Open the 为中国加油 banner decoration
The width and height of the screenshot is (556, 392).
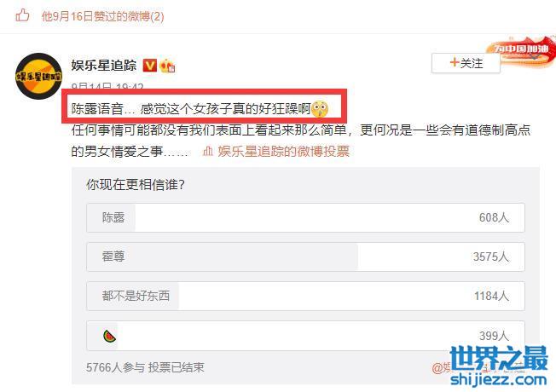click(x=522, y=50)
